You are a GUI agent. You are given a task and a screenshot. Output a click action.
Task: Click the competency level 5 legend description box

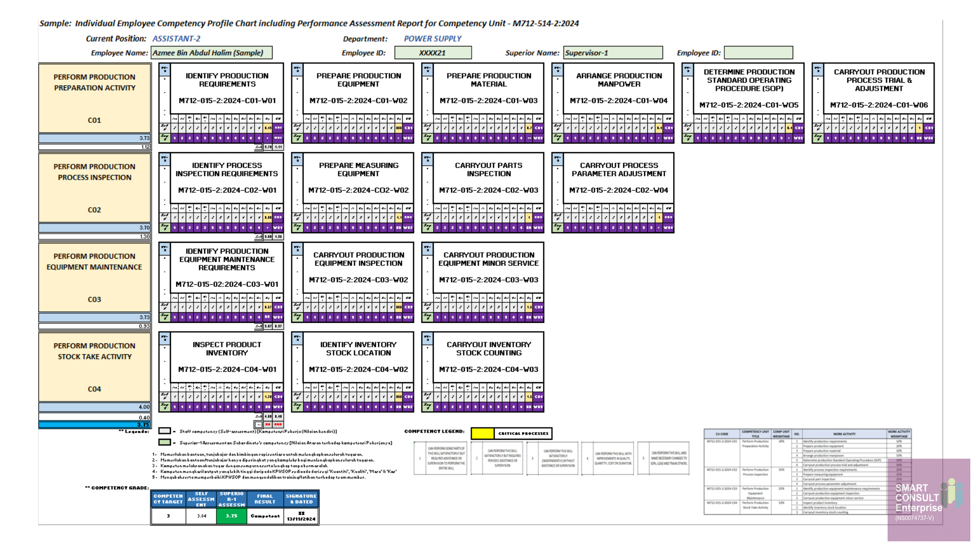(x=664, y=458)
